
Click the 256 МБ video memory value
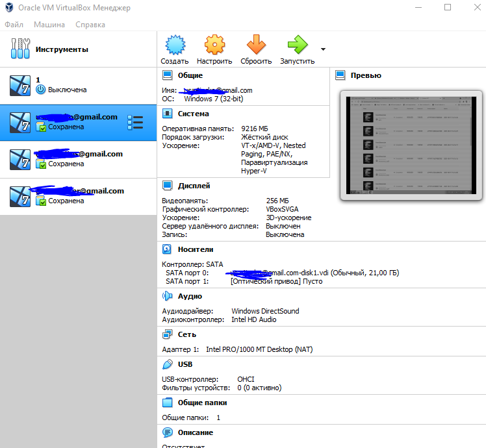(277, 201)
